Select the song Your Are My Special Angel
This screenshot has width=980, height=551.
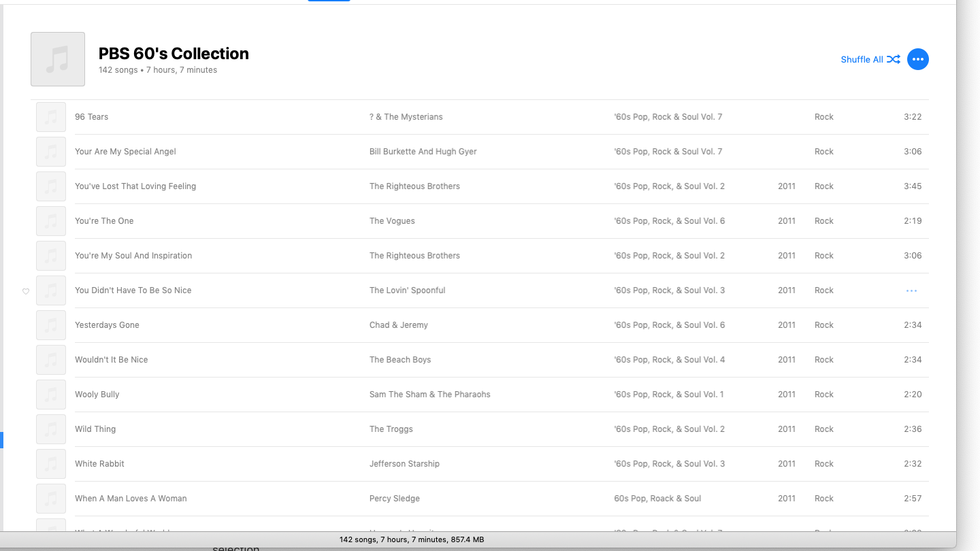[125, 152]
